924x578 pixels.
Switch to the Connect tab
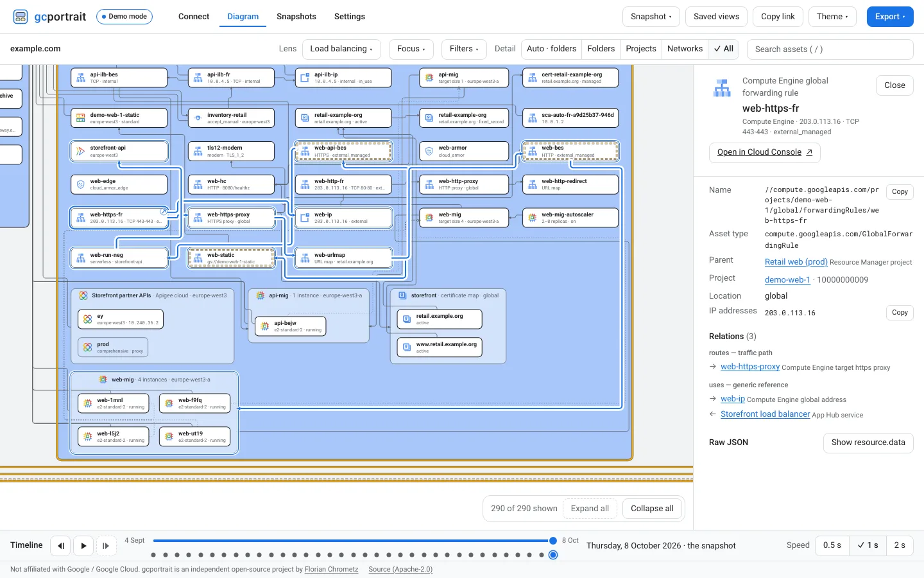194,17
